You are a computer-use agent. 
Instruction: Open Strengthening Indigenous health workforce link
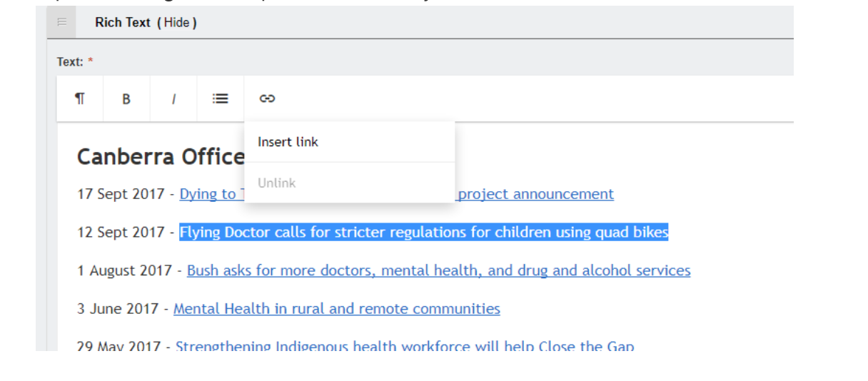pyautogui.click(x=404, y=346)
